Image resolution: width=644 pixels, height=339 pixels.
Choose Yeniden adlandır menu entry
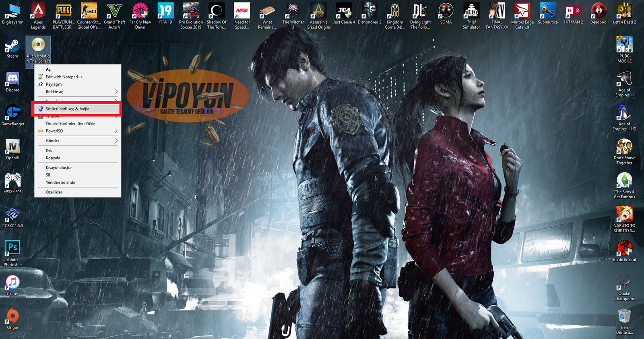[x=78, y=182]
